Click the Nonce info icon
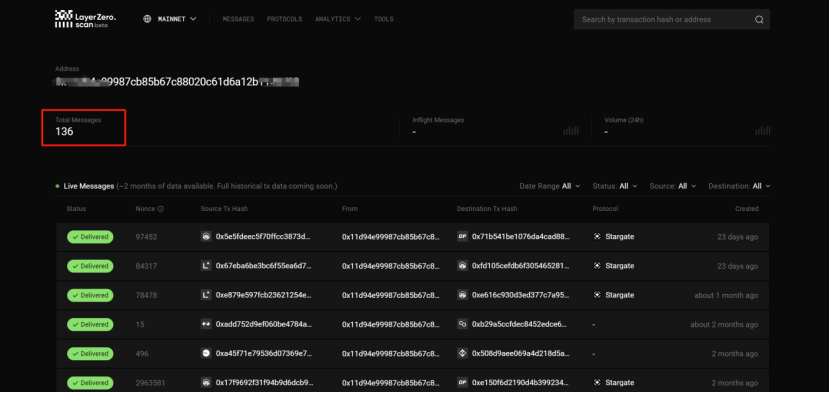Screen dimensions: 829x393 (x=161, y=209)
